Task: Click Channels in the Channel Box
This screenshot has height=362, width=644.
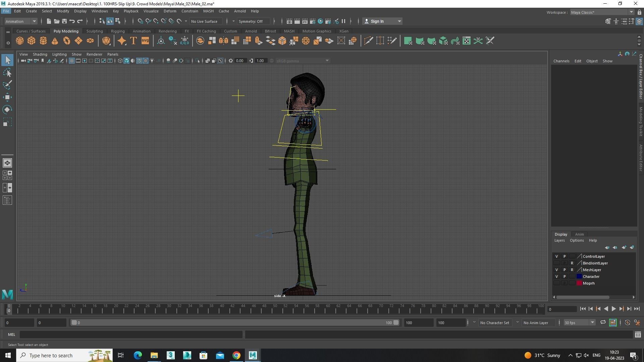Action: [x=561, y=61]
